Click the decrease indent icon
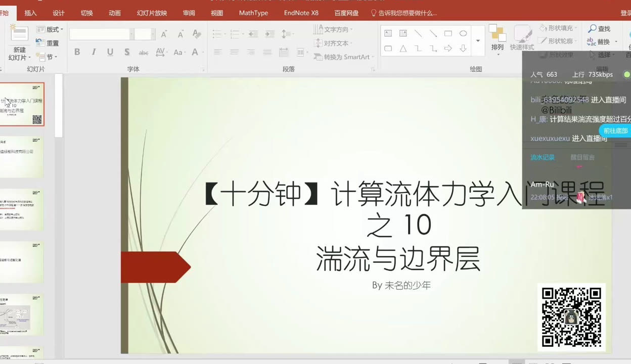 (x=253, y=34)
